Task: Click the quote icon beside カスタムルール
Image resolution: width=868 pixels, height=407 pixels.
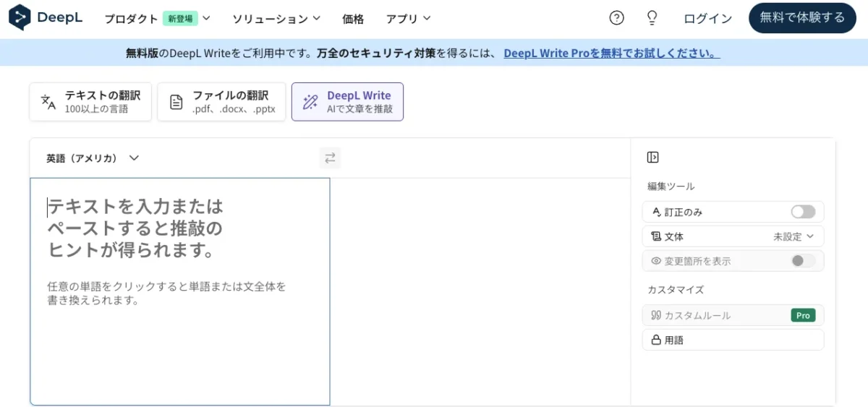Action: 656,315
